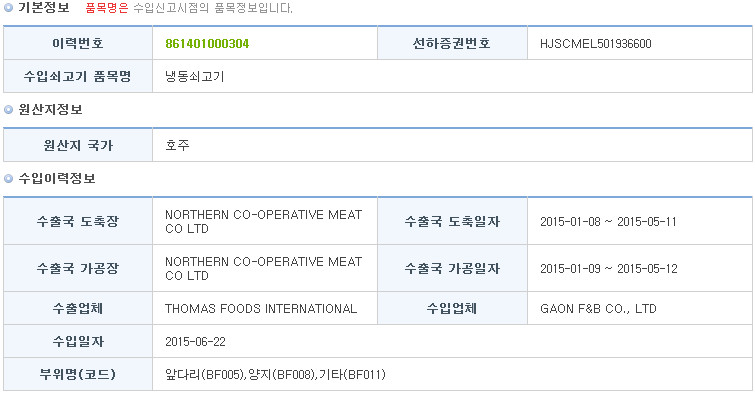Image resolution: width=755 pixels, height=394 pixels.
Task: Select origin country value 호주
Action: pyautogui.click(x=177, y=145)
